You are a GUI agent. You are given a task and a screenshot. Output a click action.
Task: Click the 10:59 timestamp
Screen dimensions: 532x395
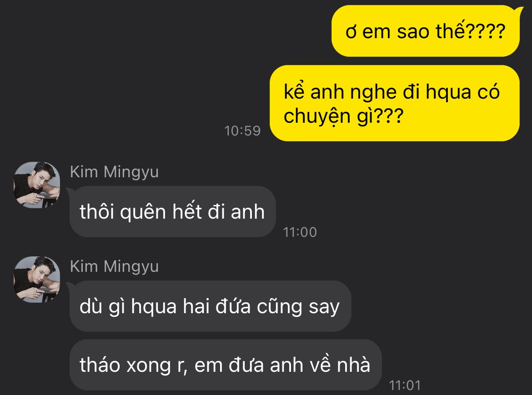(243, 131)
